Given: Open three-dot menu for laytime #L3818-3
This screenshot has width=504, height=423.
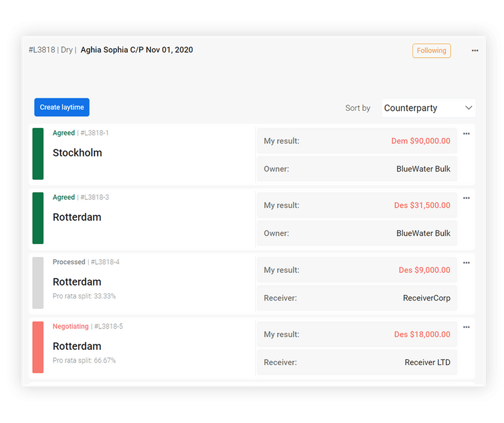Looking at the screenshot, I should coord(466,198).
